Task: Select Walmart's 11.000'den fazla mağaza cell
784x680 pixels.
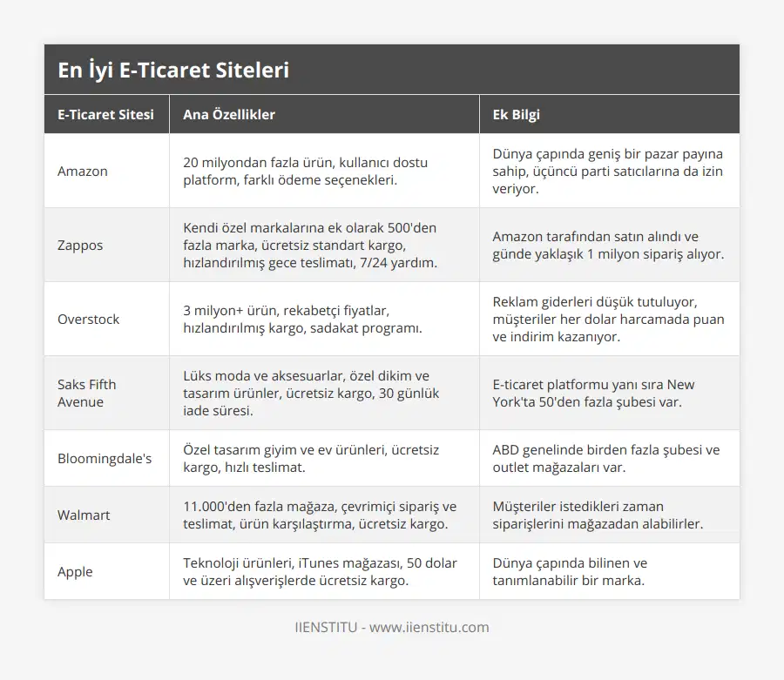Action: pyautogui.click(x=319, y=515)
